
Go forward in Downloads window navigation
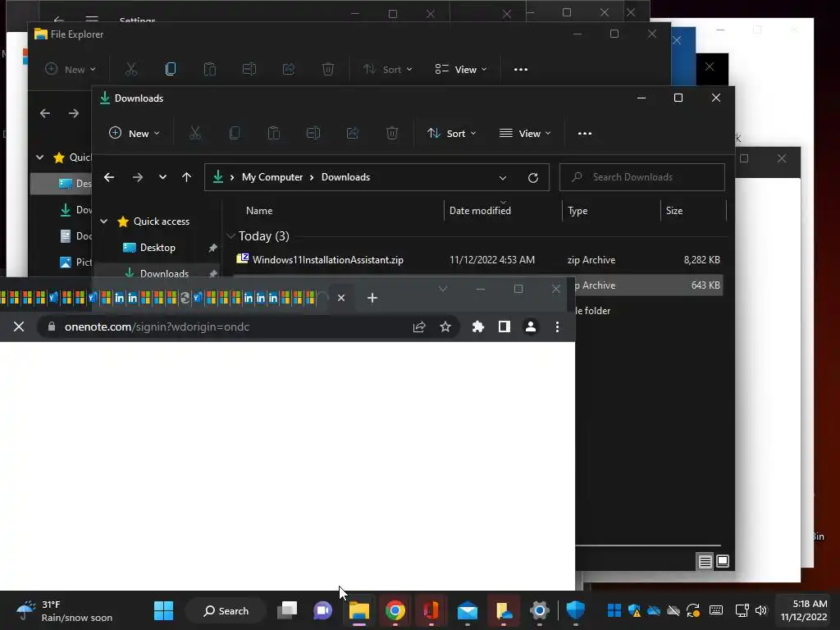coord(138,177)
